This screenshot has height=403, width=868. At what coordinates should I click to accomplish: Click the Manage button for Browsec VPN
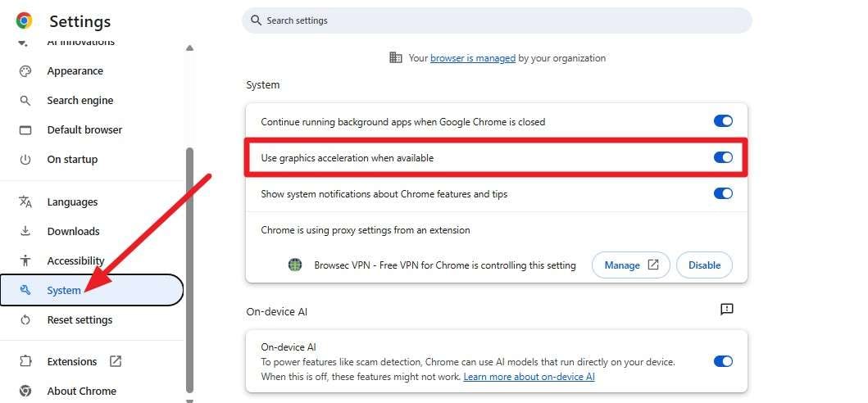[630, 265]
